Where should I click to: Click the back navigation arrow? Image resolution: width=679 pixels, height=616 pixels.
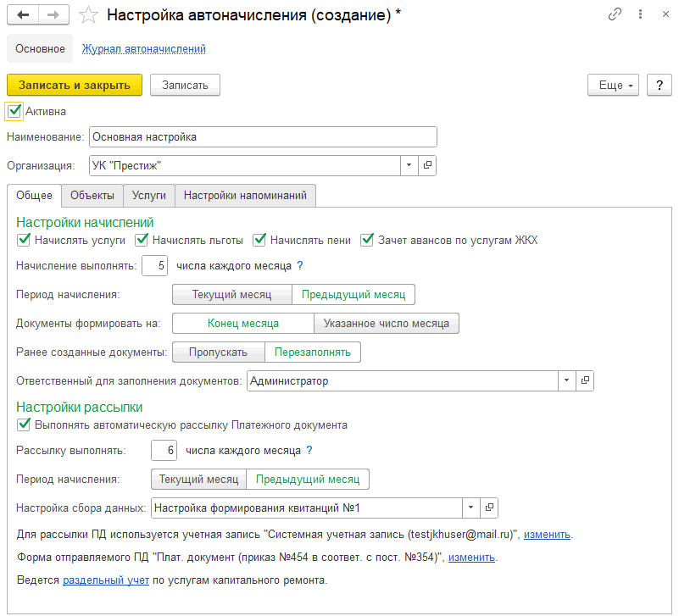click(23, 15)
